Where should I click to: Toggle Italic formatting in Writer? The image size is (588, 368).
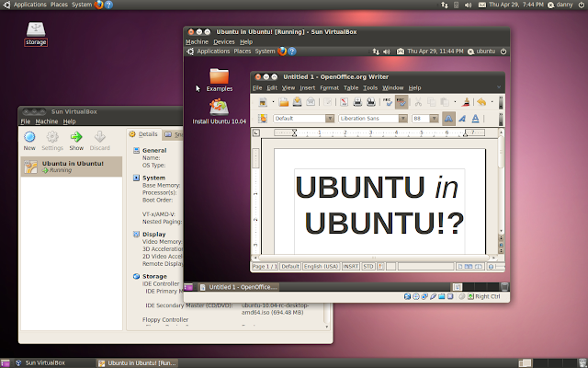pyautogui.click(x=462, y=119)
